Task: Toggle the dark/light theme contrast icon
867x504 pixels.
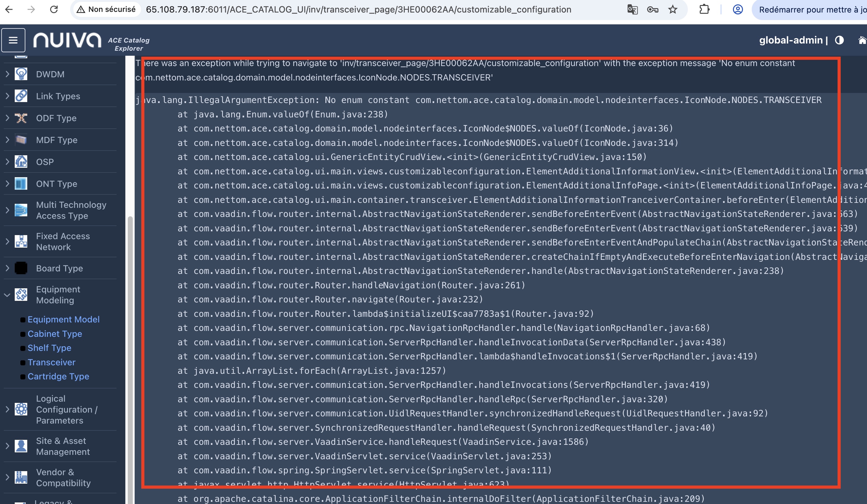Action: pyautogui.click(x=839, y=40)
